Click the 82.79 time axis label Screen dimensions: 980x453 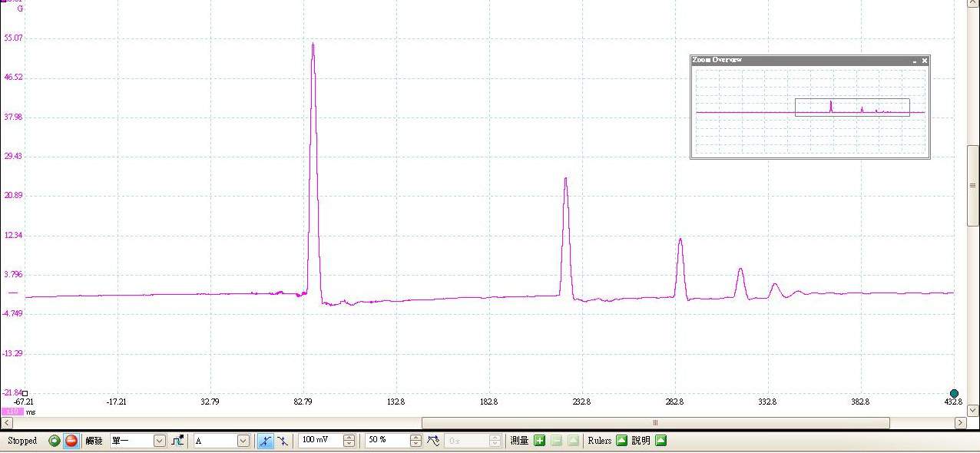coord(303,402)
